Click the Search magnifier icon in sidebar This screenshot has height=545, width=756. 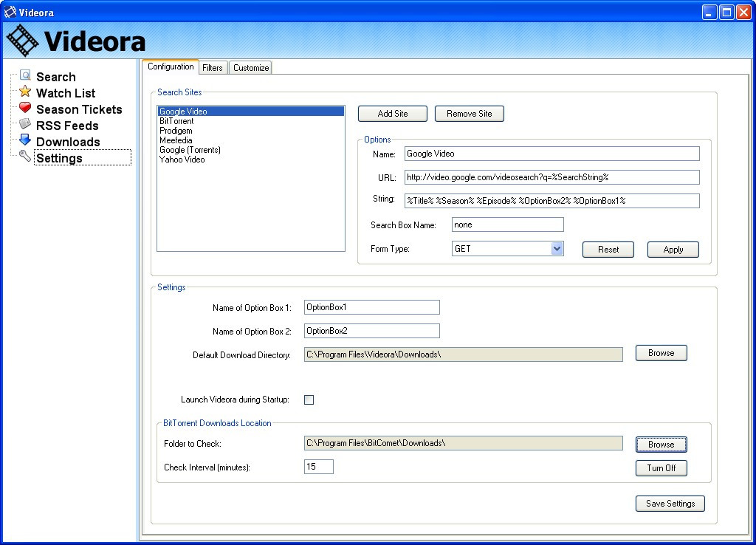click(25, 75)
